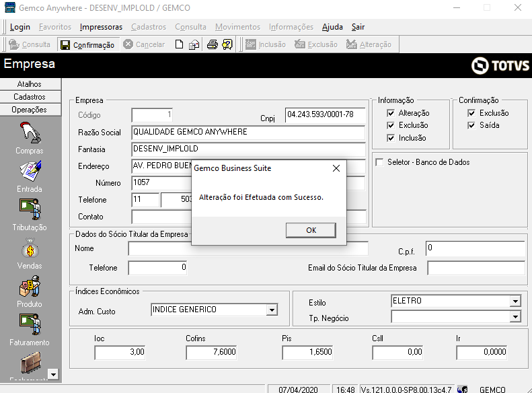
Task: Click the sócio Telefone input field
Action: click(x=157, y=268)
